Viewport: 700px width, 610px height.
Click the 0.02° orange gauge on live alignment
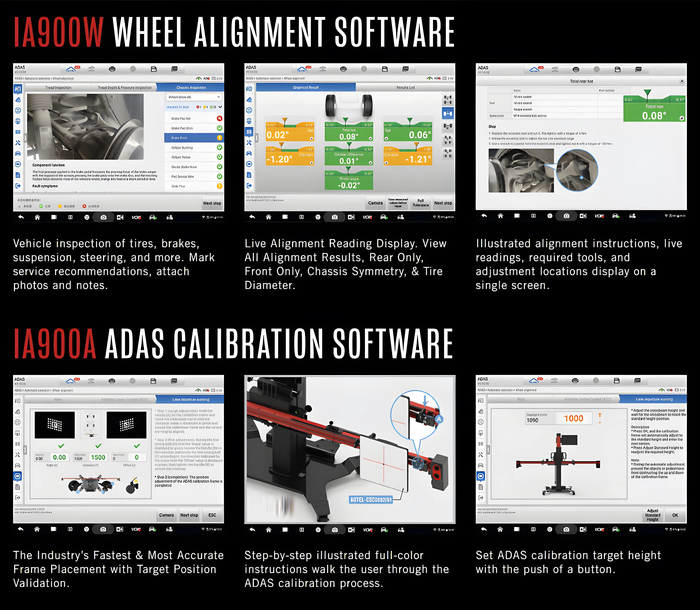290,132
